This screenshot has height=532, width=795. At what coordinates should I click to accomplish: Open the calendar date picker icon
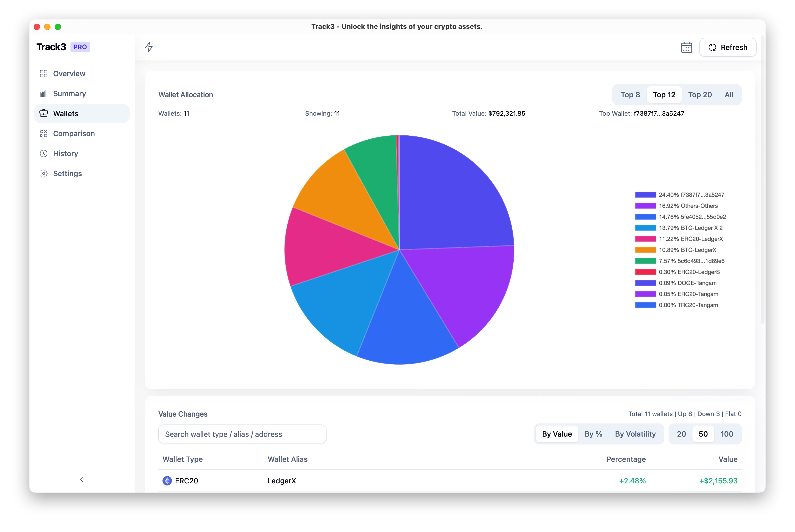click(x=686, y=48)
